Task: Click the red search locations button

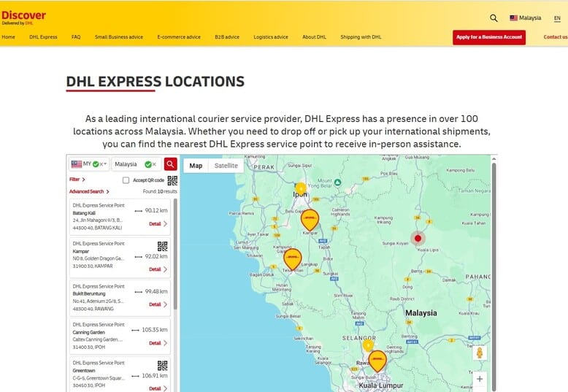Action: click(170, 164)
